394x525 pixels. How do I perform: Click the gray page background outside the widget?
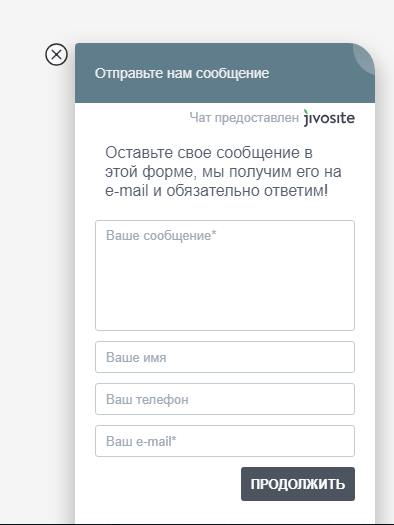tap(33, 268)
